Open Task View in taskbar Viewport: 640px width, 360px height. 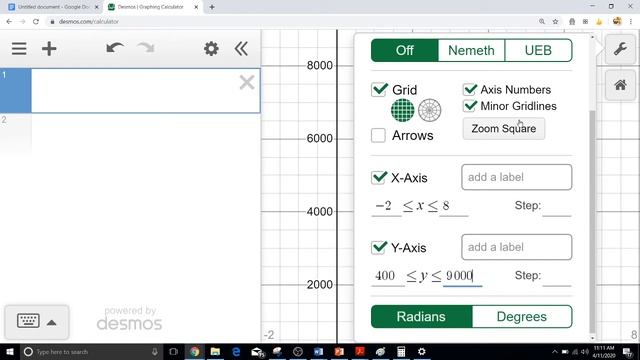(x=173, y=351)
